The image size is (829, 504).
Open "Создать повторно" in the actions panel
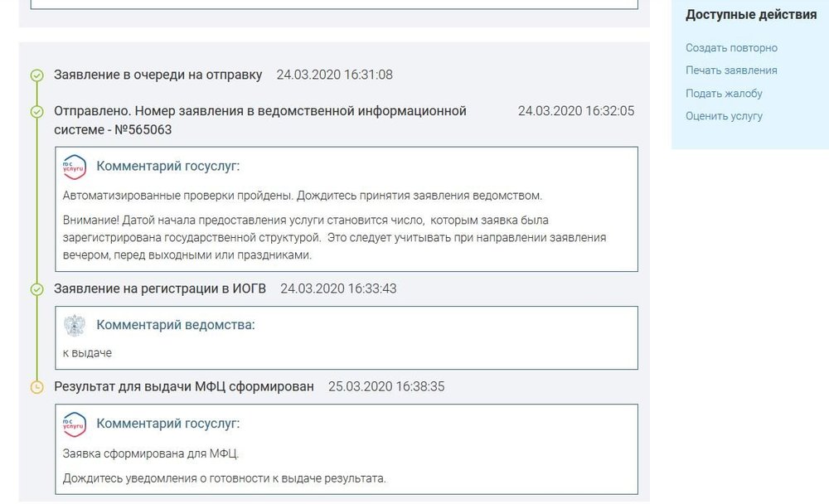click(x=731, y=47)
